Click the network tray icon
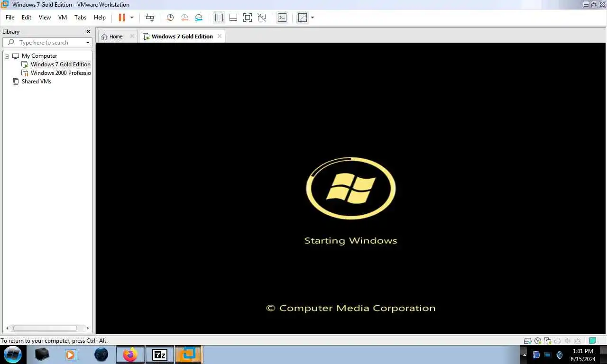 [x=548, y=355]
